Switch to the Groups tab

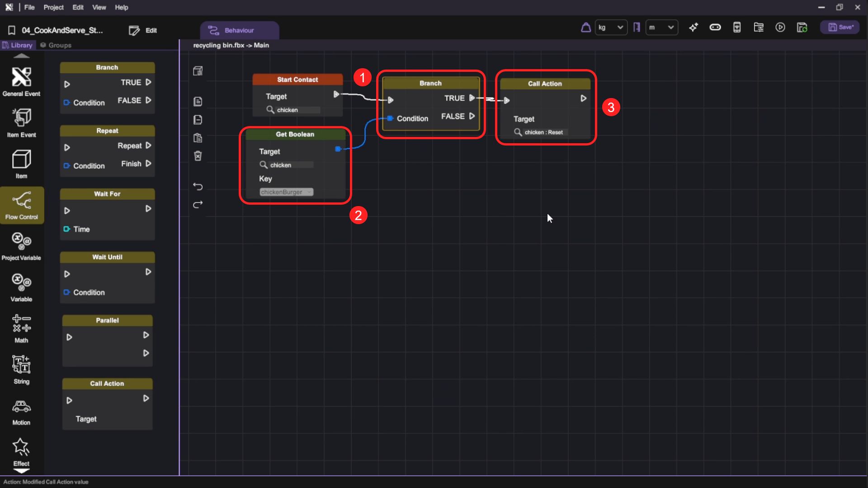pyautogui.click(x=56, y=45)
